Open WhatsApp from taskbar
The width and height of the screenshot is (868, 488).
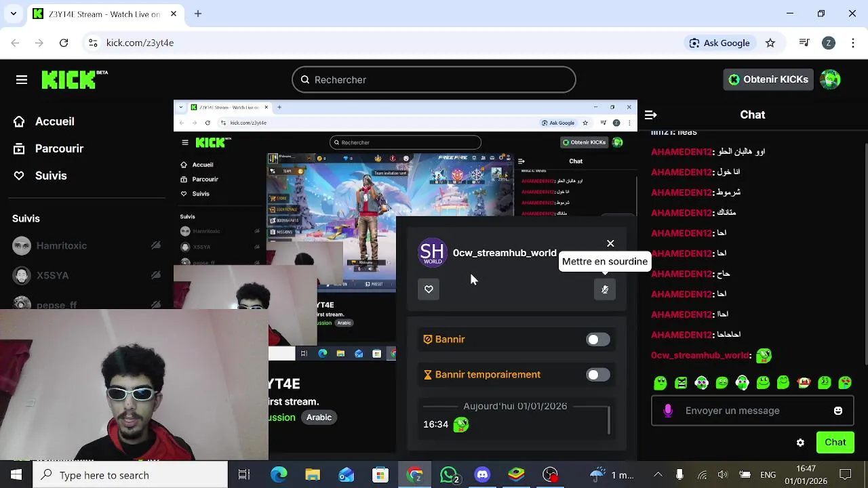coord(449,475)
